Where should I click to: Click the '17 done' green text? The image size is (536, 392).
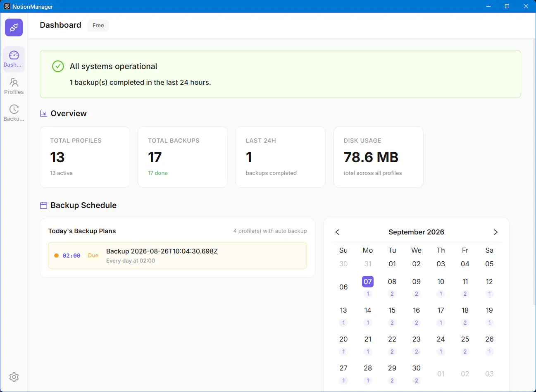158,173
